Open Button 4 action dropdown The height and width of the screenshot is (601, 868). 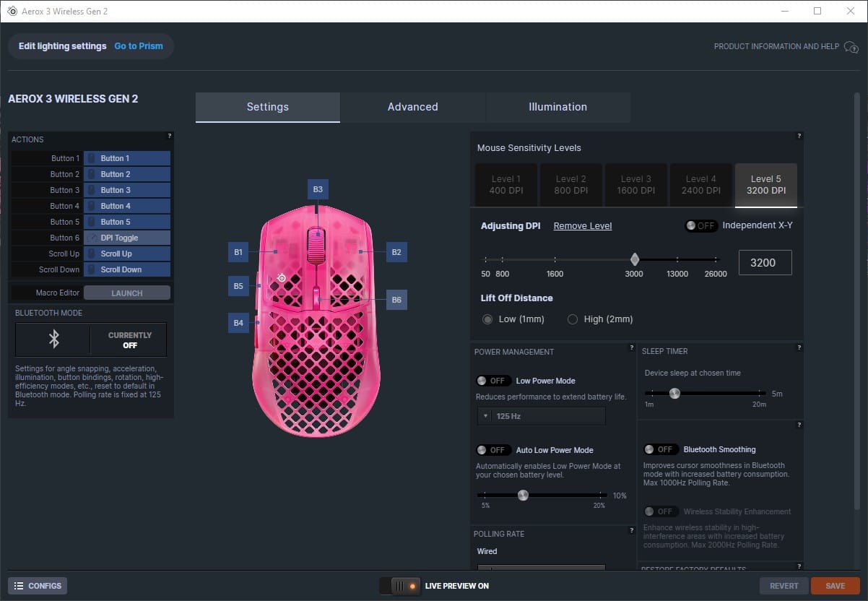tap(127, 206)
